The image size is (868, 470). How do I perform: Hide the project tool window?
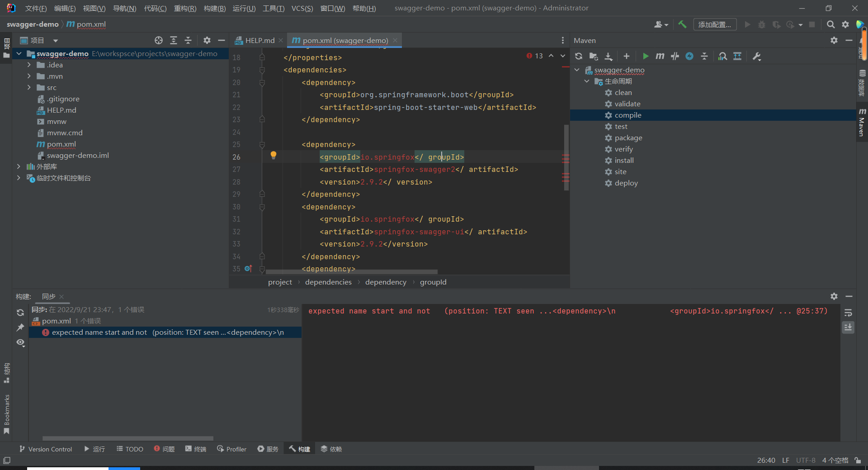tap(222, 40)
